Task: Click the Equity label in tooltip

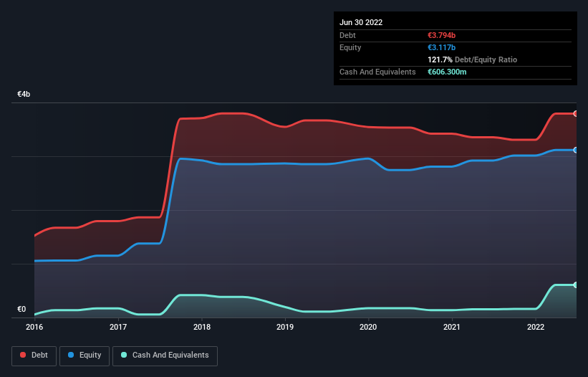Action: point(350,47)
